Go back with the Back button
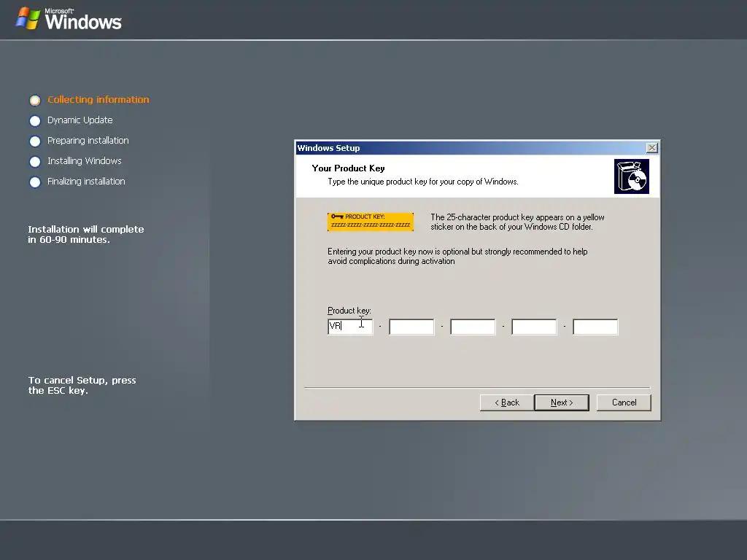Screen dimensions: 747x560 click(x=507, y=402)
